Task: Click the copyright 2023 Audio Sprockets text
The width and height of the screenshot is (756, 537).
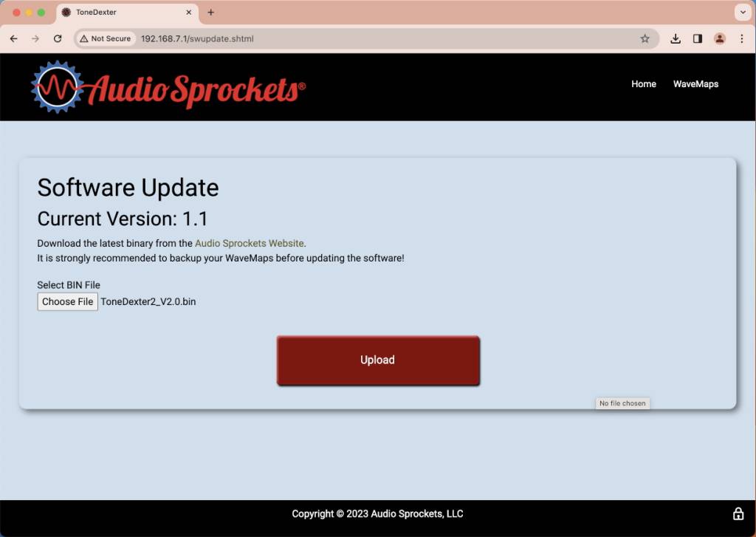Action: pos(377,514)
